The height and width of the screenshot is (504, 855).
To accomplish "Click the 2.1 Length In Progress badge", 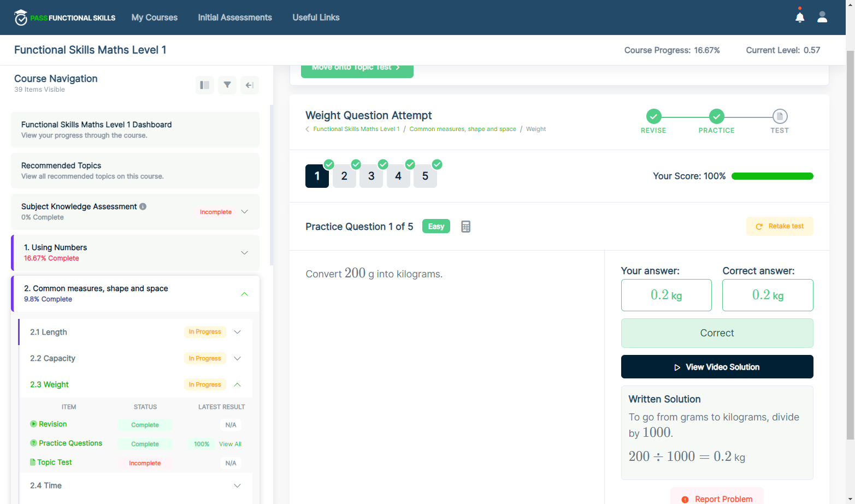I will (x=205, y=332).
